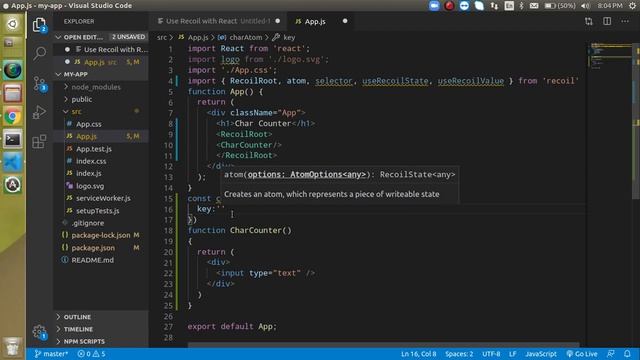This screenshot has height=360, width=640.
Task: Expand the Timeline section
Action: coord(101,329)
